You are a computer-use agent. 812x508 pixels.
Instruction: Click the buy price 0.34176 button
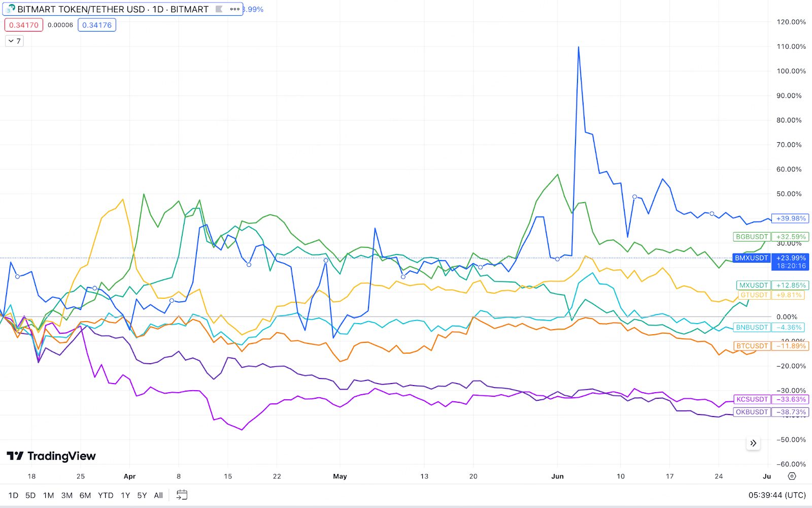(96, 24)
